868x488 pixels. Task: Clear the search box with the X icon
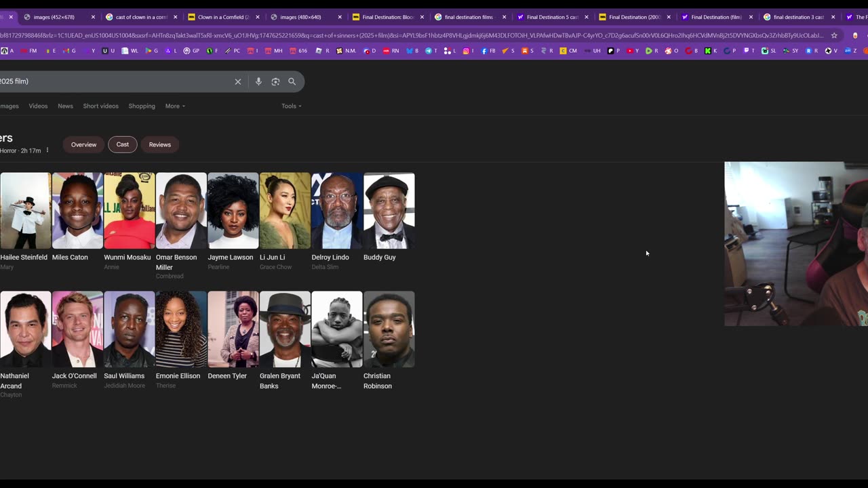click(238, 81)
